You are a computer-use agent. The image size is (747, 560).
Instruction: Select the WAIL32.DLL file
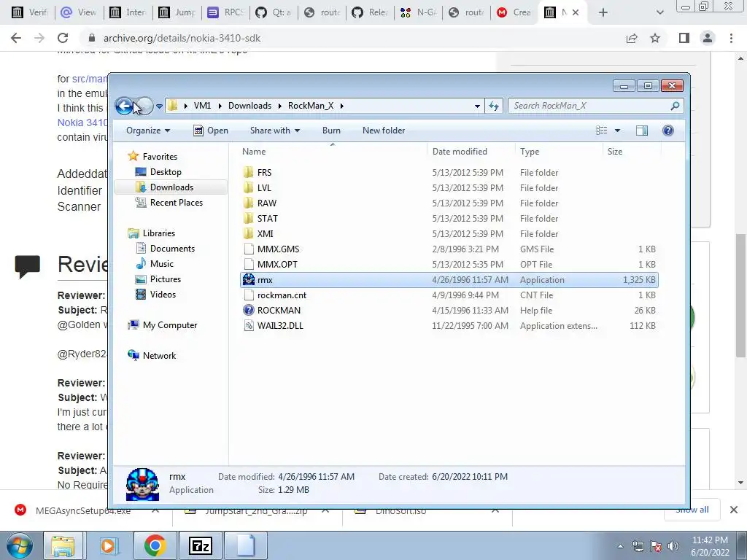(x=449, y=325)
